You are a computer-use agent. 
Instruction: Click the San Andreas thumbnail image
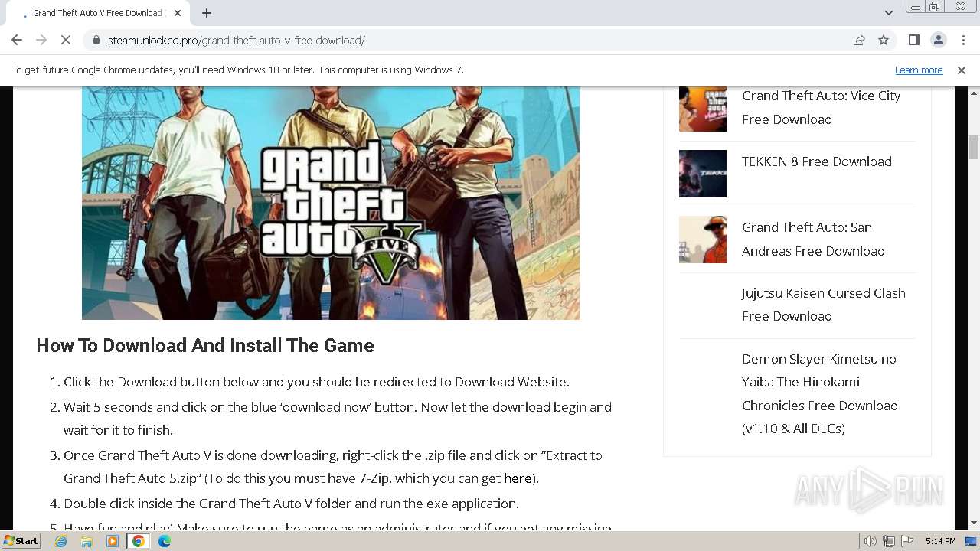[x=702, y=240]
